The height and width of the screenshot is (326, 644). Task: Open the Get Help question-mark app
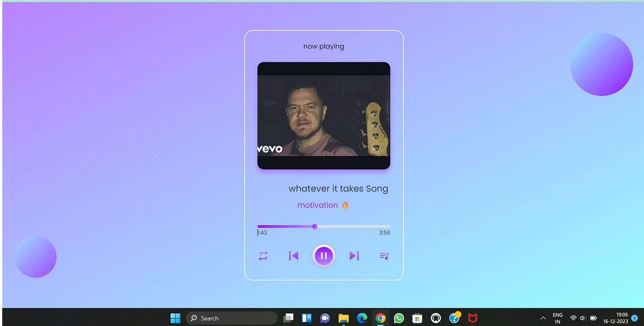[x=454, y=317]
